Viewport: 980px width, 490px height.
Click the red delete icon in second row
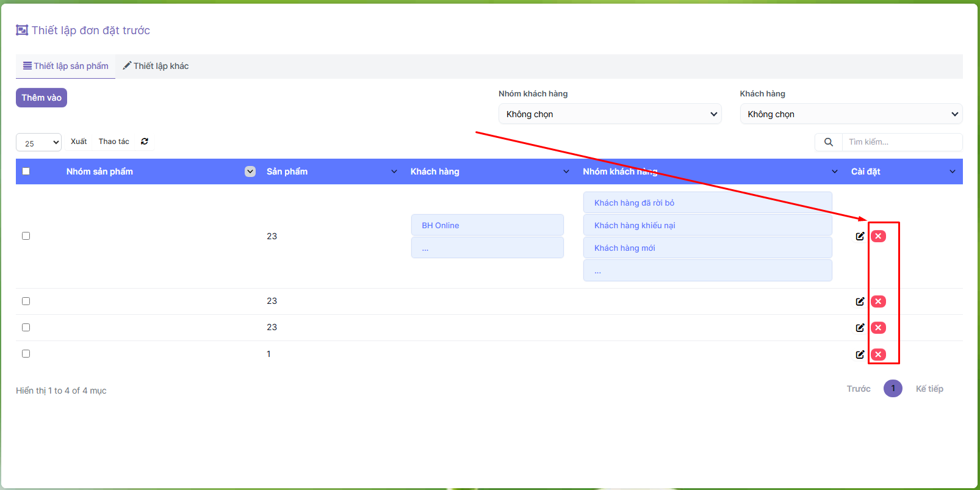tap(878, 301)
